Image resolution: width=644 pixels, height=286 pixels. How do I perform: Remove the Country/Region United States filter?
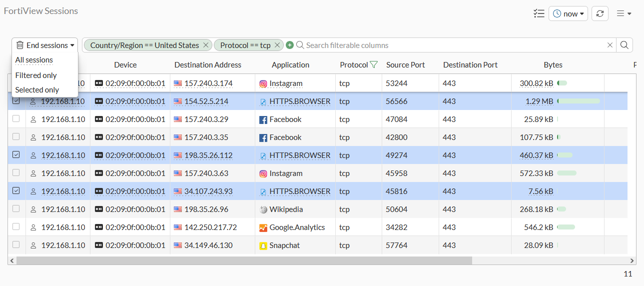click(205, 45)
